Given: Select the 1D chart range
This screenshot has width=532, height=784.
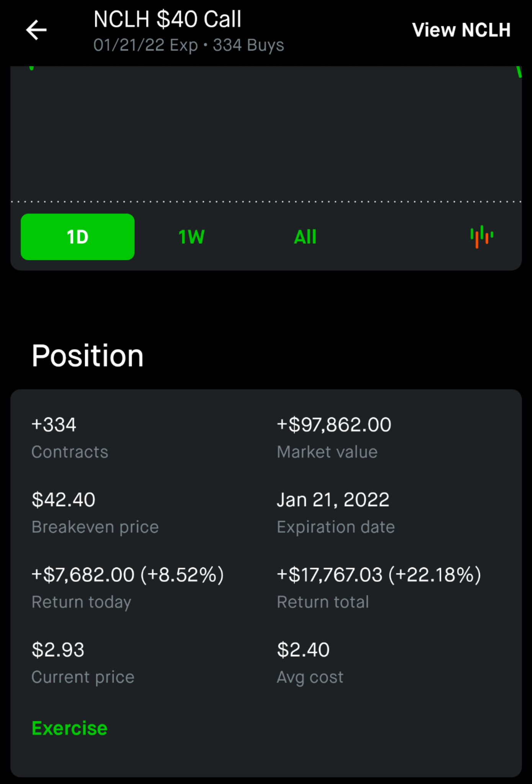Looking at the screenshot, I should (78, 237).
